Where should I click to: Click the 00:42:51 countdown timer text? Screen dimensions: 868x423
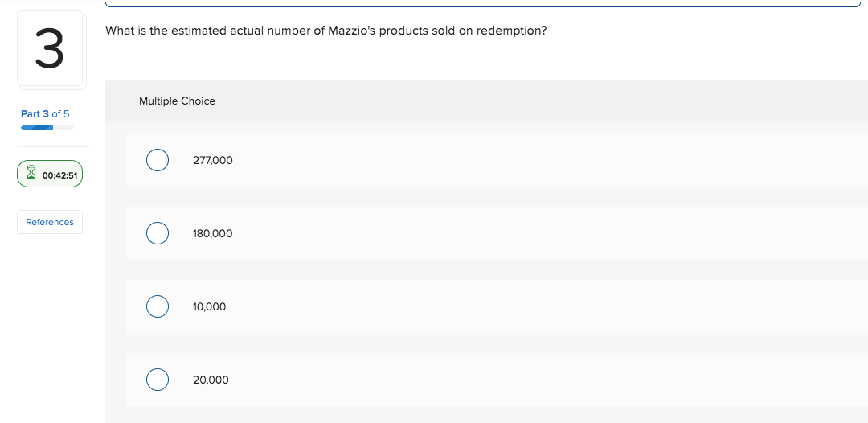[x=59, y=175]
